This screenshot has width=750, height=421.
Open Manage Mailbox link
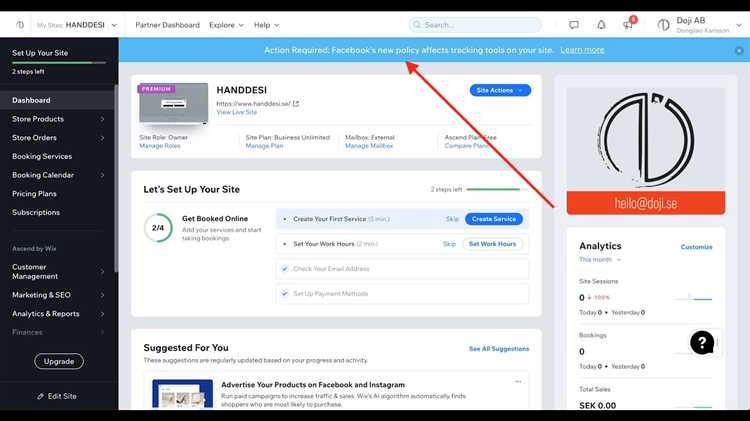[x=369, y=146]
